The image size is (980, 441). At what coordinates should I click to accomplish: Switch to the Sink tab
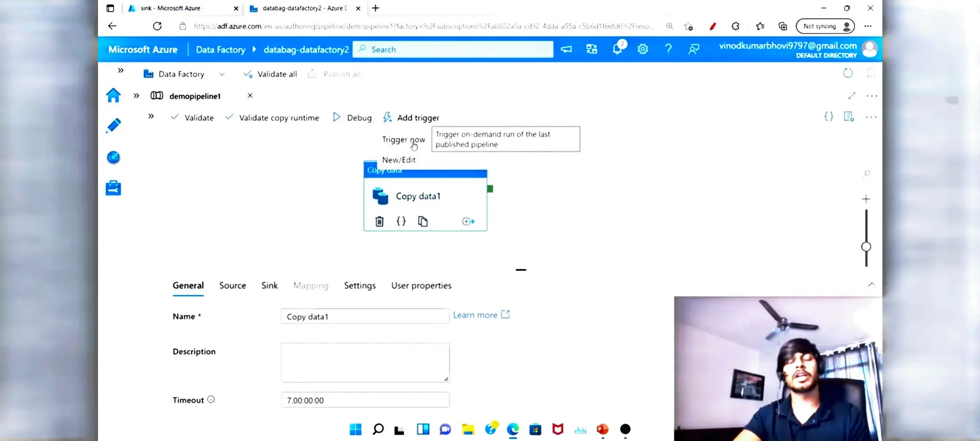click(269, 286)
